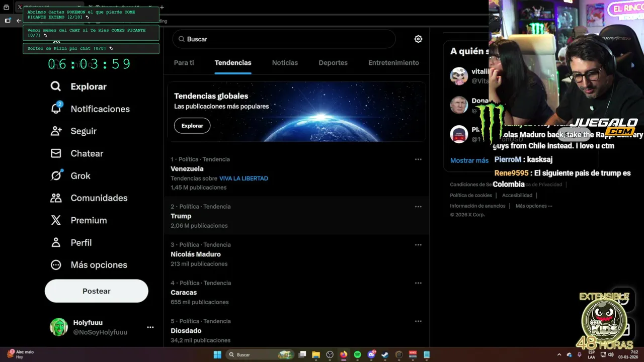The image size is (644, 362).
Task: Expand Más opciones in the sidebar
Action: point(89,264)
